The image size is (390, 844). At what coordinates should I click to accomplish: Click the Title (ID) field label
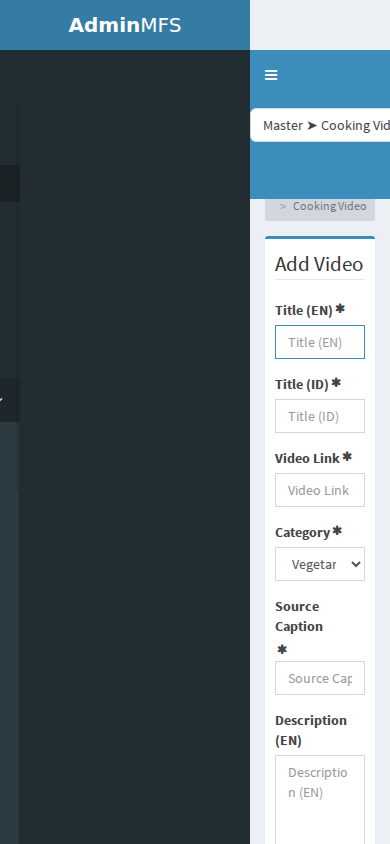click(x=302, y=385)
